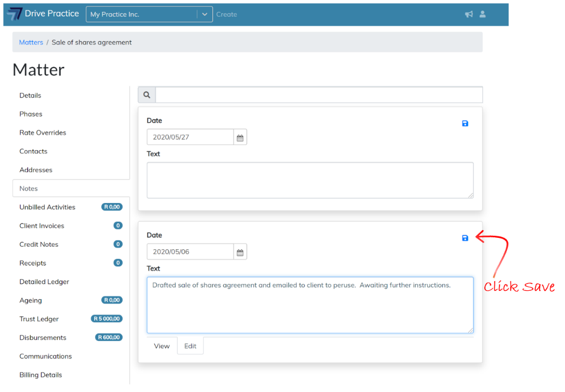The image size is (565, 392).
Task: Save the note dated 2020/05/06
Action: (x=465, y=238)
